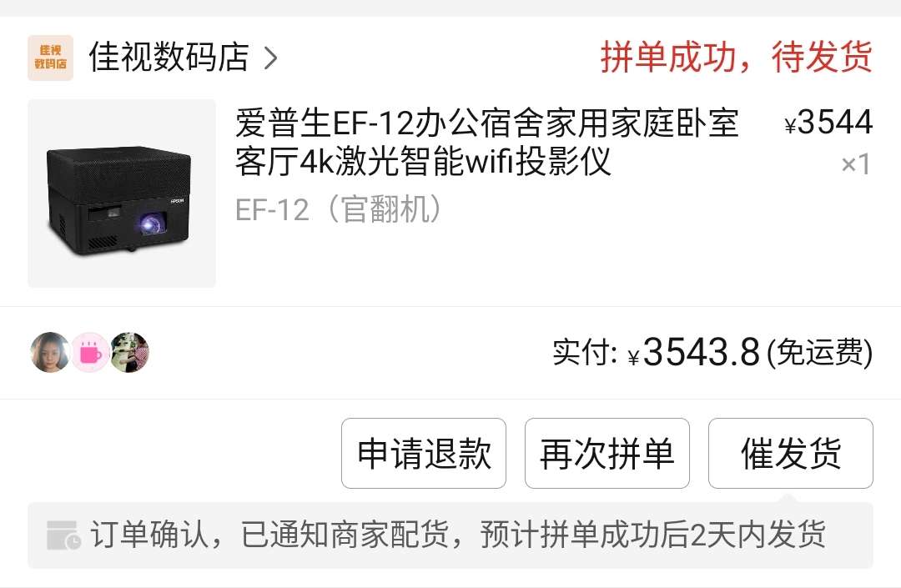The width and height of the screenshot is (901, 588).
Task: Open the 订单确认 shipping notice banner
Action: pyautogui.click(x=450, y=535)
